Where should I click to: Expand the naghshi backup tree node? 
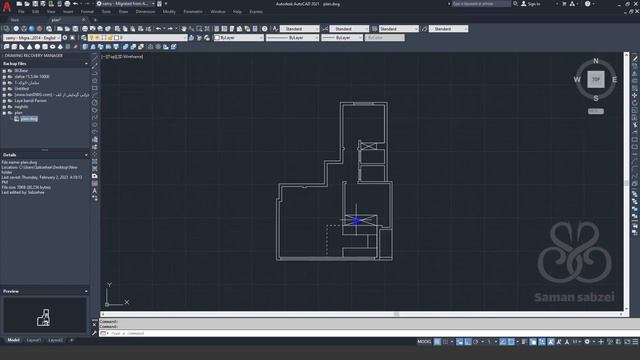pos(4,107)
